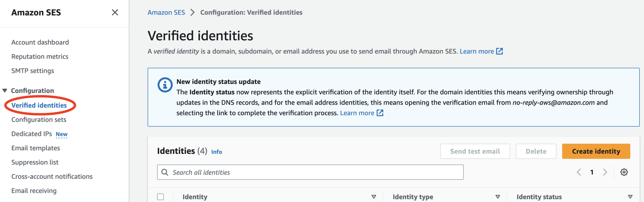Screen dimensions: 644x202
Task: Collapse the Configuration section triangle
Action: click(5, 91)
